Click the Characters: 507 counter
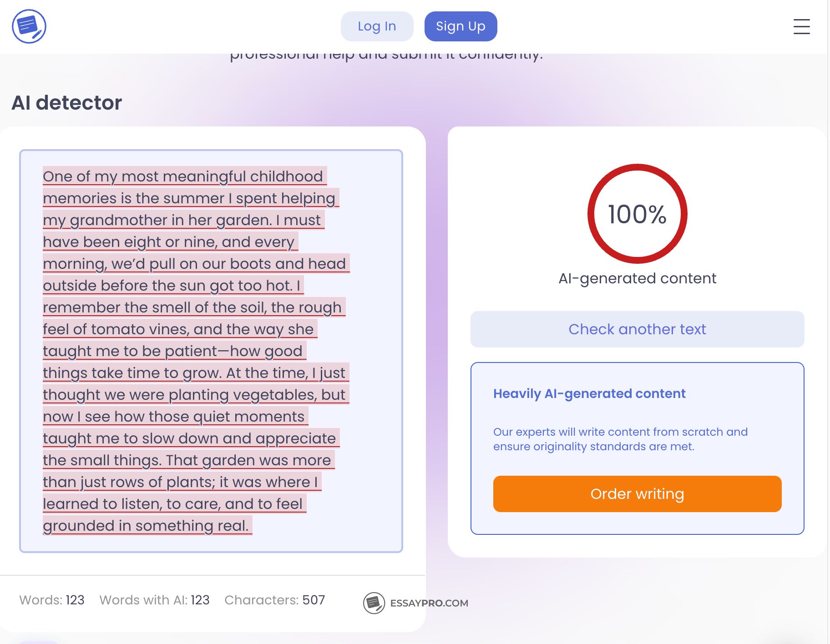This screenshot has width=830, height=644. 274,600
